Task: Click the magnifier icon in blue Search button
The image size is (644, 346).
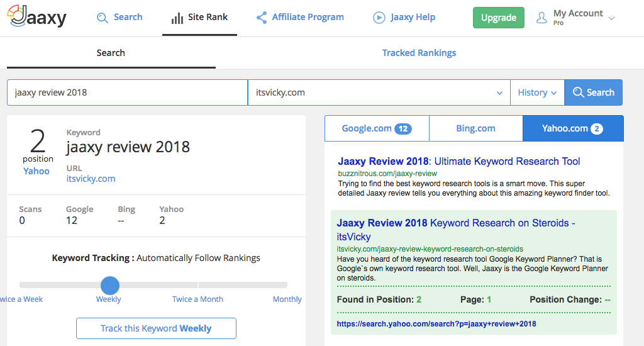Action: pyautogui.click(x=579, y=92)
